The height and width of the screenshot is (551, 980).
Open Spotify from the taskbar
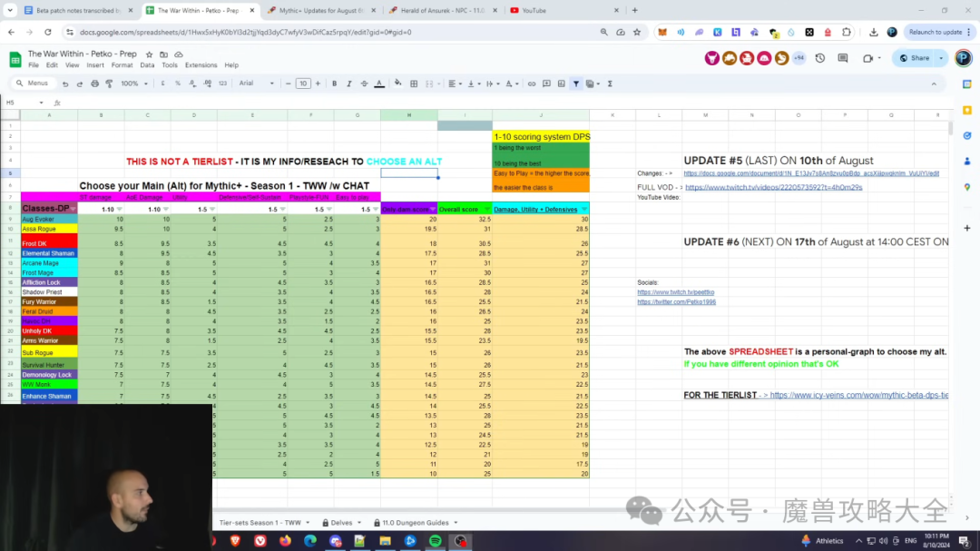click(x=436, y=541)
